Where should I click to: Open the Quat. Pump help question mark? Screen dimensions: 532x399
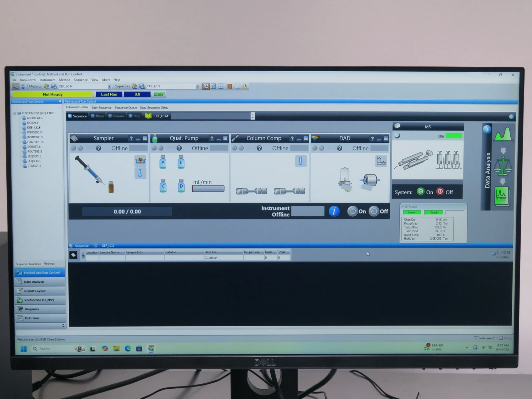click(x=212, y=138)
